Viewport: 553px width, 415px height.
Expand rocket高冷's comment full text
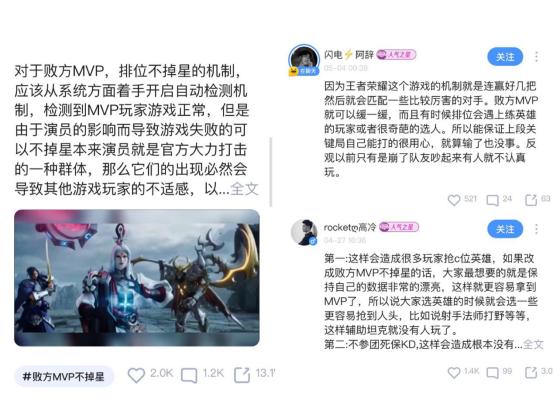click(533, 344)
